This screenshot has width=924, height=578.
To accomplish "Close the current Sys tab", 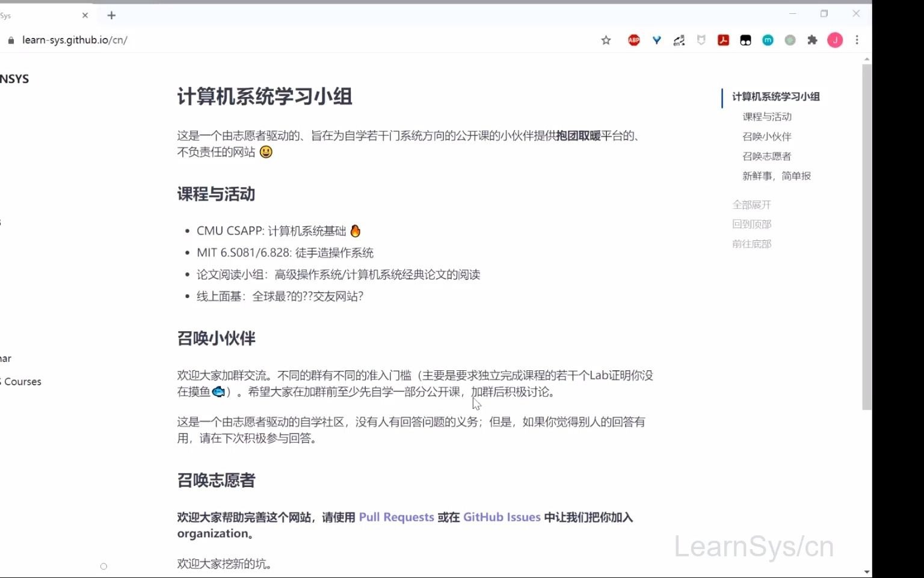I will 85,16.
